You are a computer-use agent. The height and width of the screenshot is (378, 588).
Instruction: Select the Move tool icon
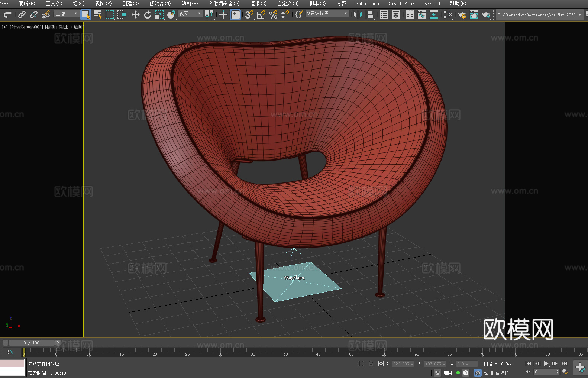(x=136, y=14)
